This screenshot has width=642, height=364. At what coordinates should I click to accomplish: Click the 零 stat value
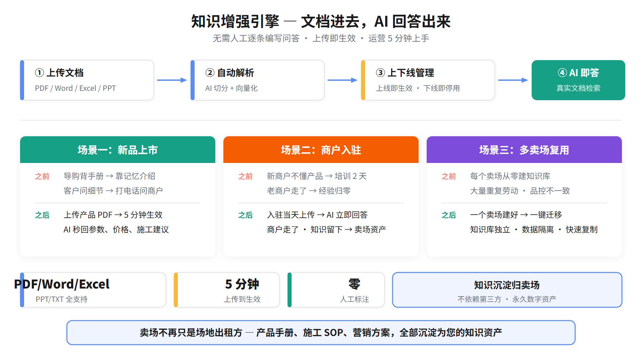point(354,284)
